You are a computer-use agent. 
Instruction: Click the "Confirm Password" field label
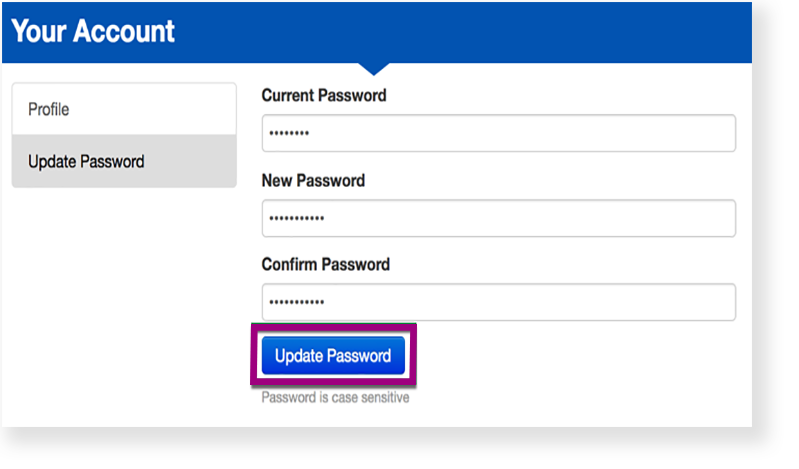click(x=325, y=265)
